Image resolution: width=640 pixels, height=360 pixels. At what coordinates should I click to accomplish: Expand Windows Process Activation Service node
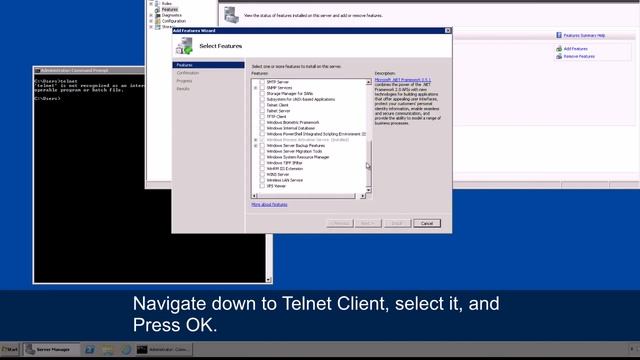pos(256,140)
